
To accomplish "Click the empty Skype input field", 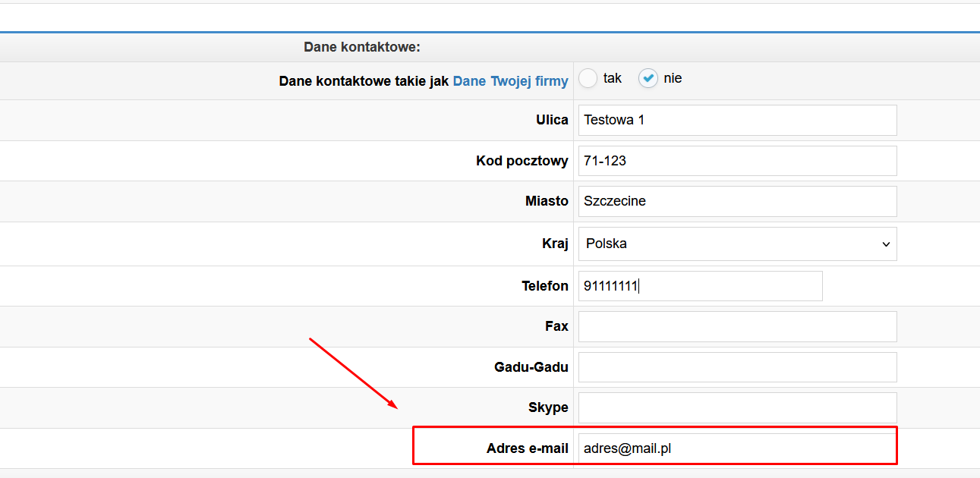I will [x=737, y=407].
